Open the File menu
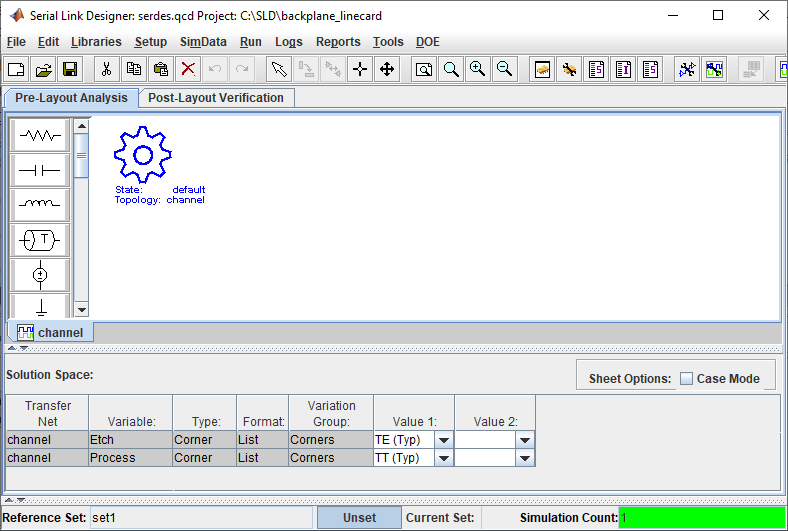Image resolution: width=788 pixels, height=531 pixels. point(16,42)
